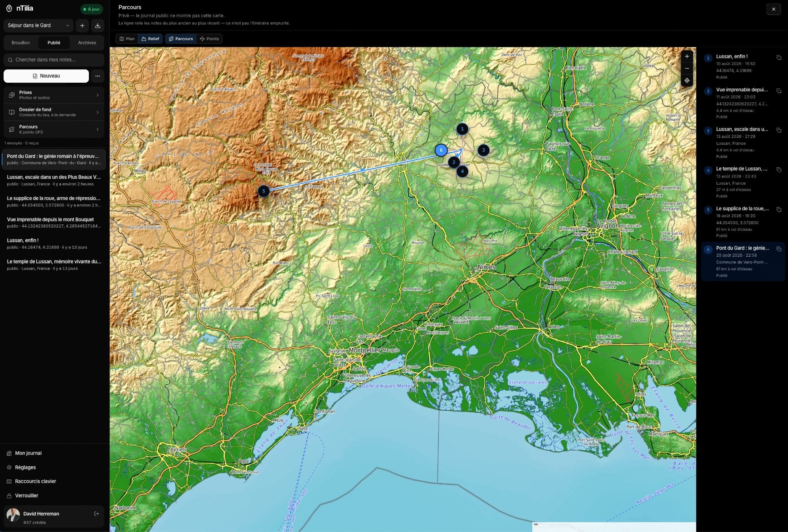Copy the 'Pont du Gard : le génie' entry
The width and height of the screenshot is (788, 532).
coord(779,249)
